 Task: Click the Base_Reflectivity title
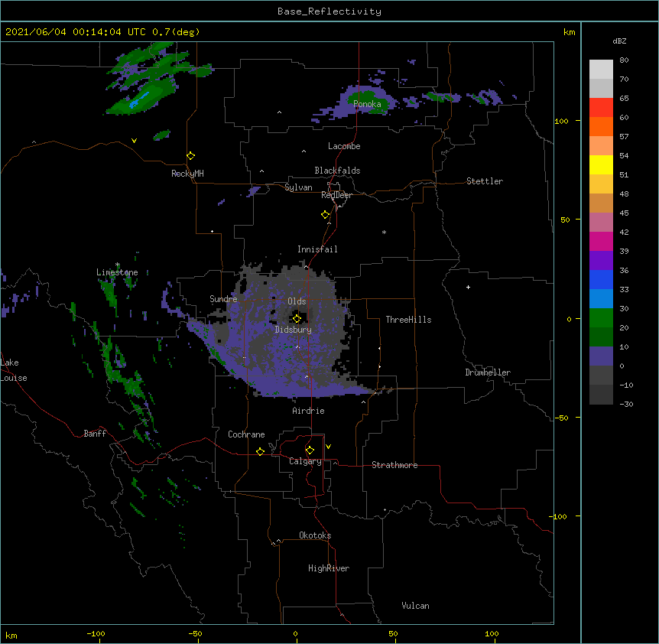pos(329,11)
